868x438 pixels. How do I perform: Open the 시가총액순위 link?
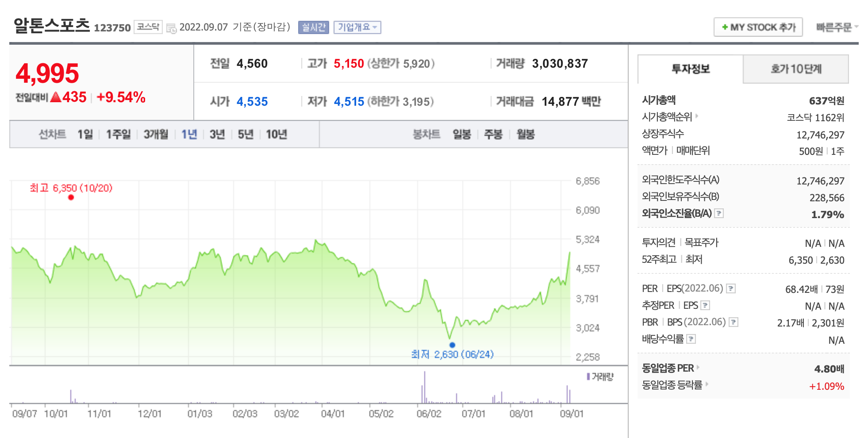pyautogui.click(x=667, y=117)
